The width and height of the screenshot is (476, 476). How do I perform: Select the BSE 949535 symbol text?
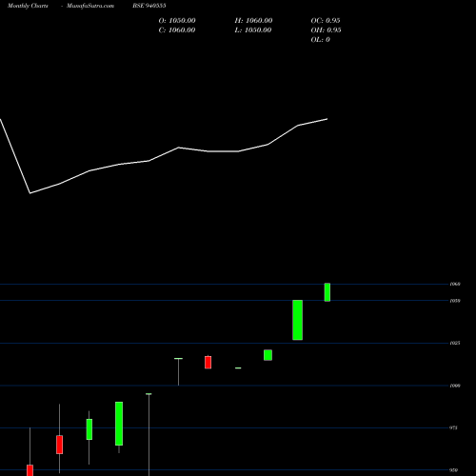coord(149,6)
